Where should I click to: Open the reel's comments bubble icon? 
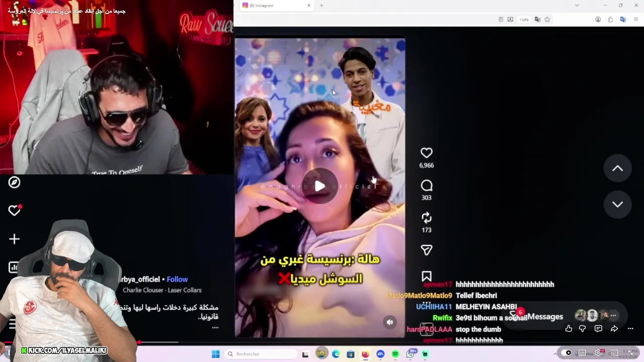pyautogui.click(x=426, y=186)
